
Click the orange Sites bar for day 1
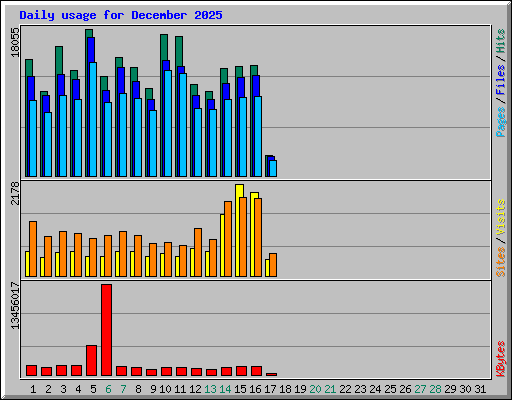pos(33,249)
